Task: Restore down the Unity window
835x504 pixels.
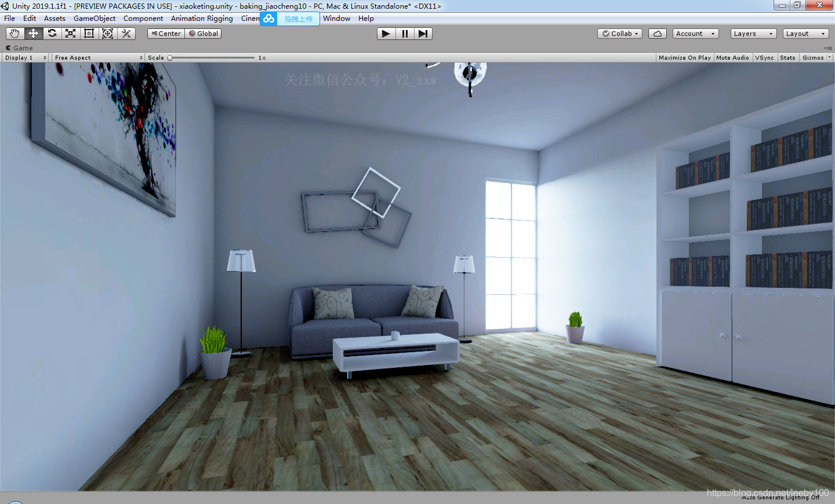Action: point(797,5)
